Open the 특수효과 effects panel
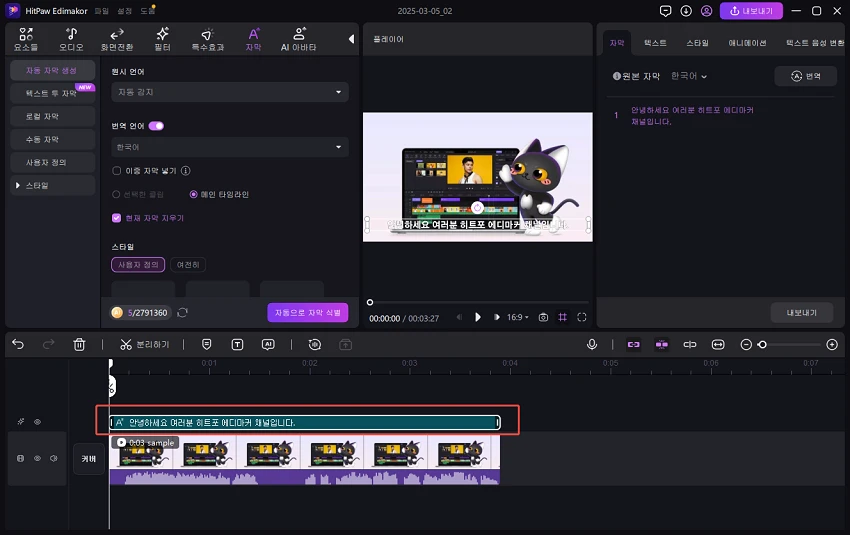850x535 pixels. pyautogui.click(x=208, y=39)
